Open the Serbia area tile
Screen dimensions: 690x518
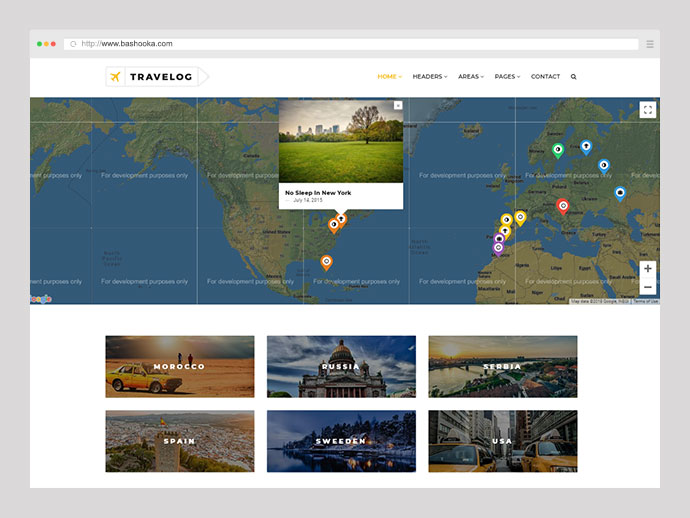pyautogui.click(x=503, y=367)
